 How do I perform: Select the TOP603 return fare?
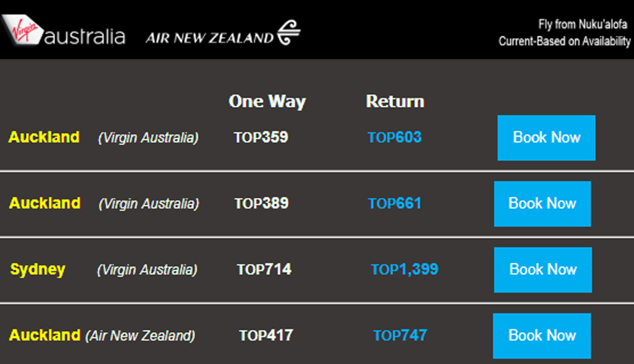tap(394, 137)
